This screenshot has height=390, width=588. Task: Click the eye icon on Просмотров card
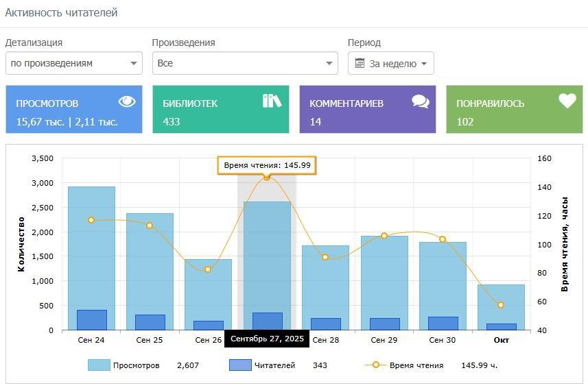(x=127, y=101)
